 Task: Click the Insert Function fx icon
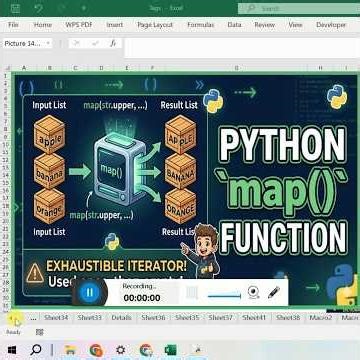click(113, 43)
